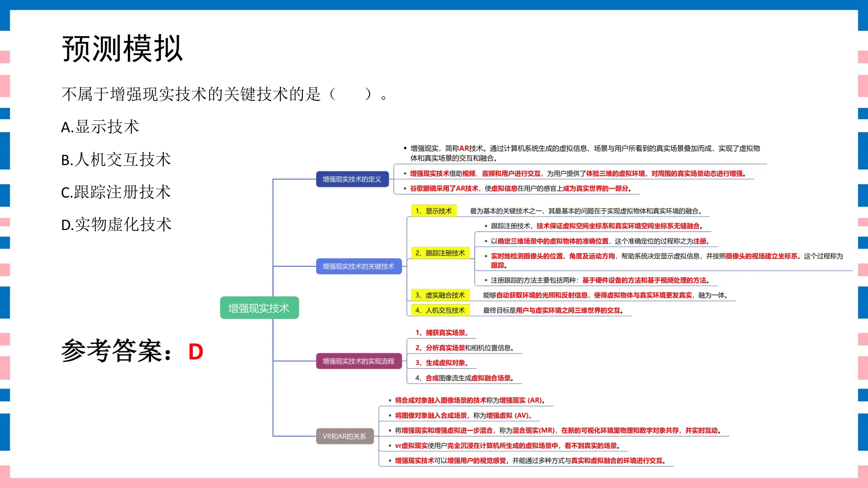Choose option B.人机交互技术
Viewport: 868px width, 488px height.
(116, 159)
